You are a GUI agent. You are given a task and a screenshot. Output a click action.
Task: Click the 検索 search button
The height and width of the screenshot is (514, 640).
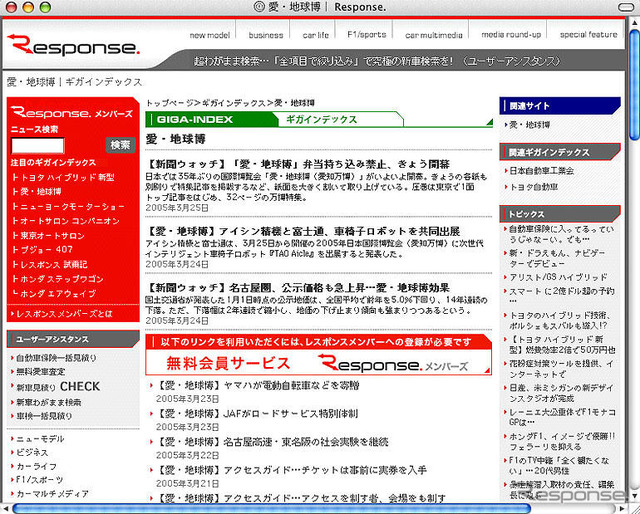[120, 145]
